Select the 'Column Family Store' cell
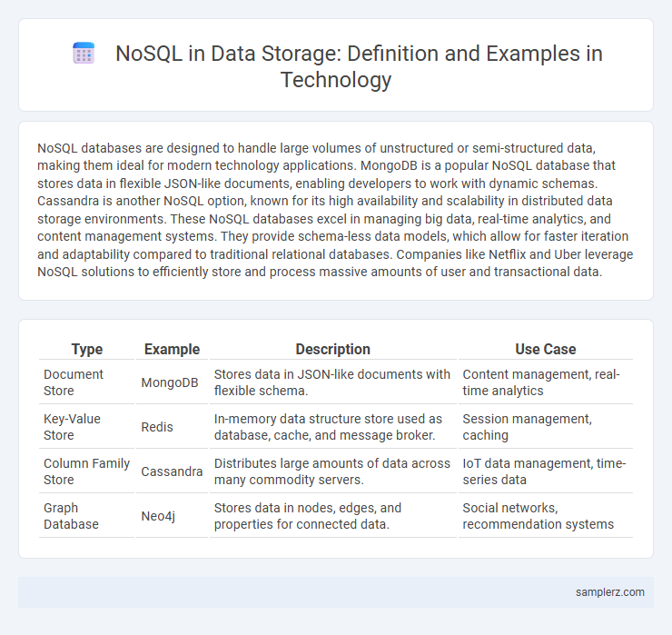The width and height of the screenshot is (672, 635). coord(86,471)
